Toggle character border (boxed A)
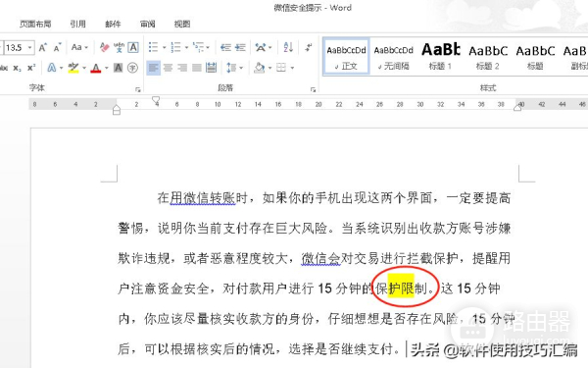The width and height of the screenshot is (588, 368). pos(133,47)
